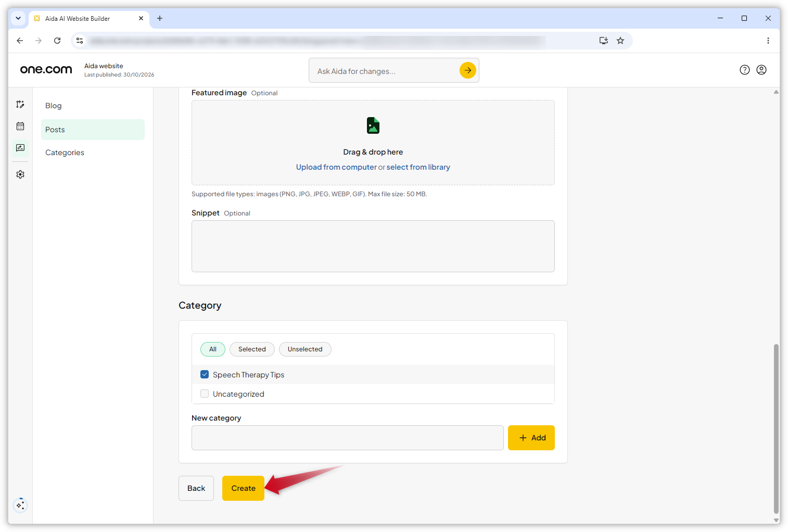Click the Create post button
Image resolution: width=788 pixels, height=532 pixels.
pos(243,488)
